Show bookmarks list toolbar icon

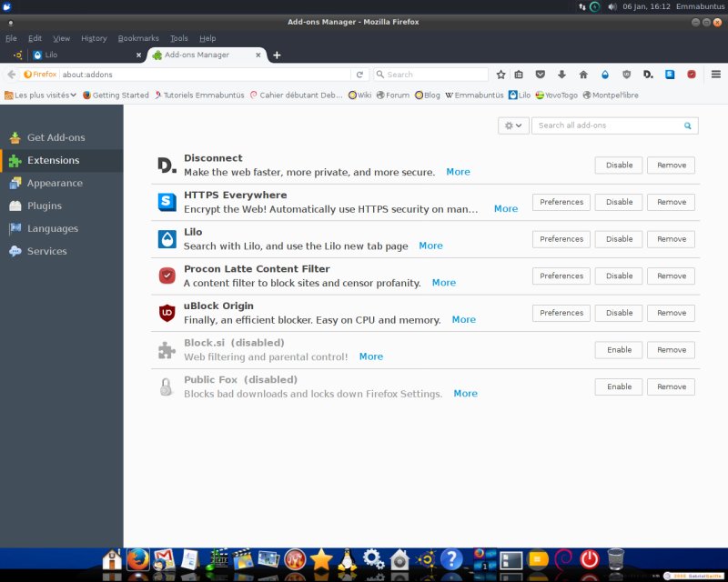[519, 75]
